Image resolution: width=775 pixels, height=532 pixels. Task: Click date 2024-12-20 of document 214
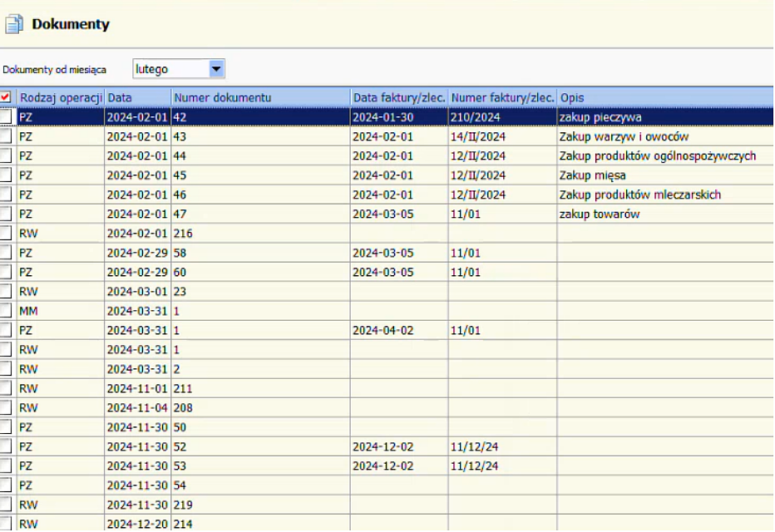(x=137, y=525)
